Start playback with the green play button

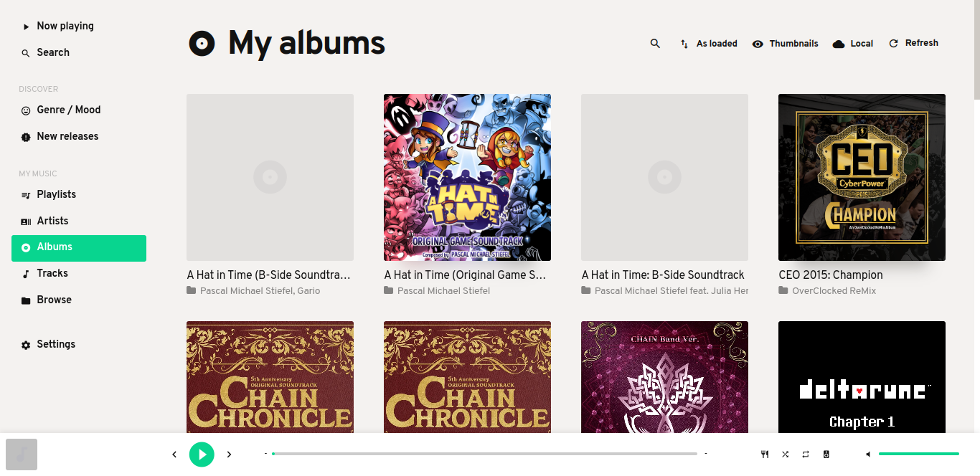click(202, 454)
